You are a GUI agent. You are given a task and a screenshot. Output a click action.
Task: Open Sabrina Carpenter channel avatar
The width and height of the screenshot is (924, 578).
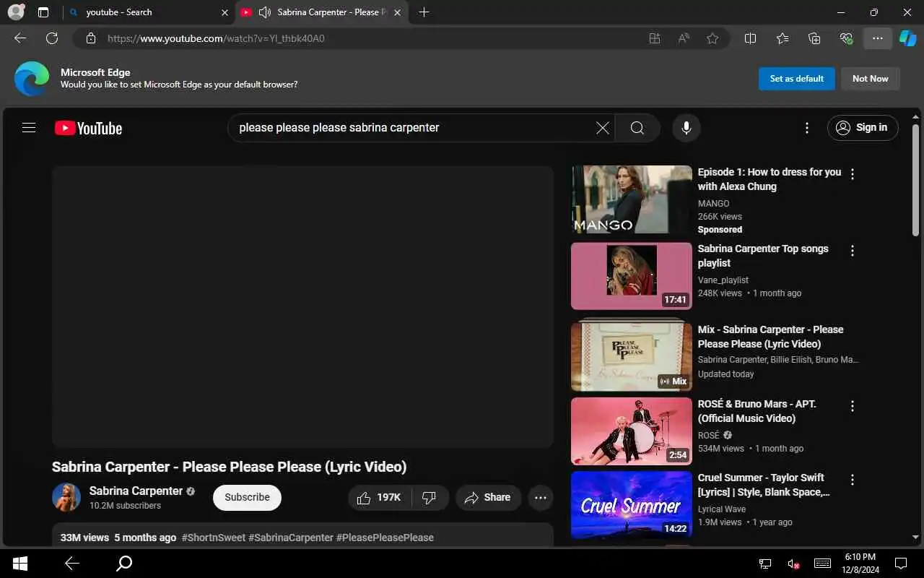click(66, 497)
